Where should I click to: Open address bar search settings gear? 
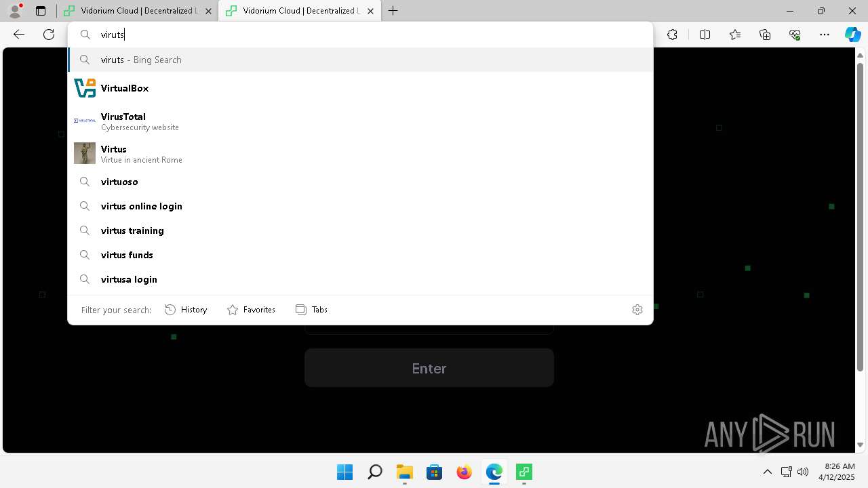637,310
